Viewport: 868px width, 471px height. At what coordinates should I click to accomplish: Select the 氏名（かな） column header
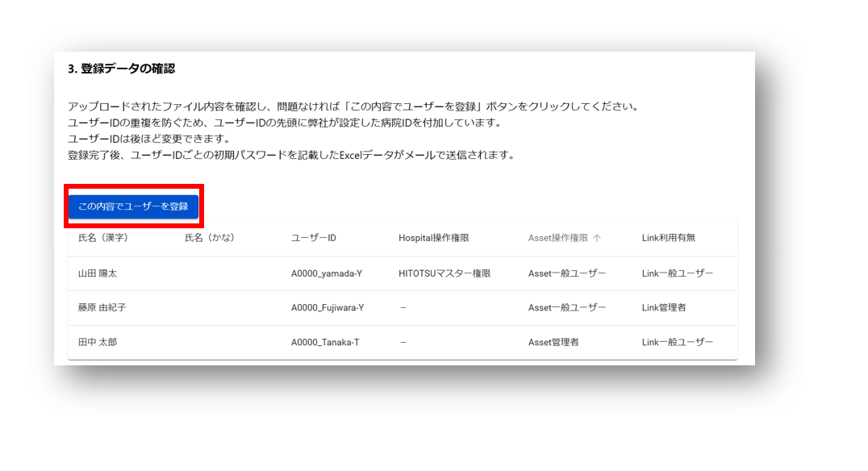point(209,238)
